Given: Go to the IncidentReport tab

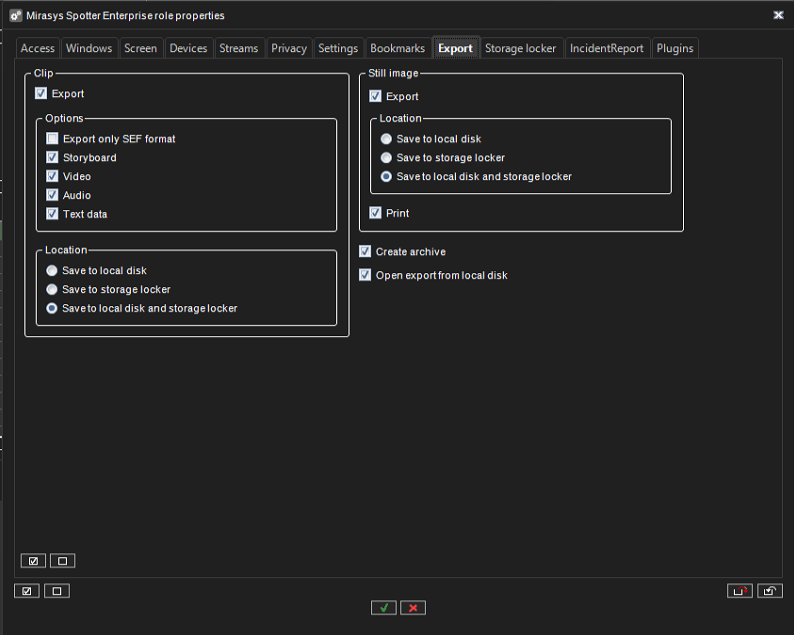Looking at the screenshot, I should 607,48.
